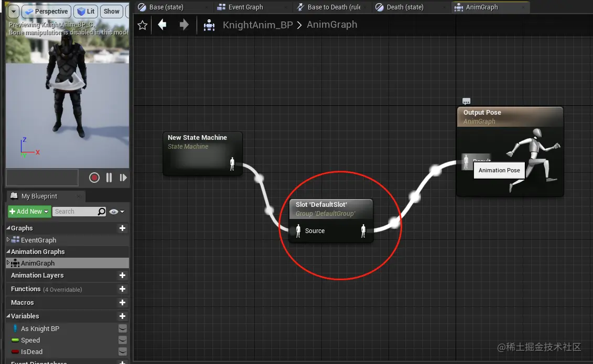The width and height of the screenshot is (593, 364).
Task: Add a new macro with plus button
Action: click(122, 302)
